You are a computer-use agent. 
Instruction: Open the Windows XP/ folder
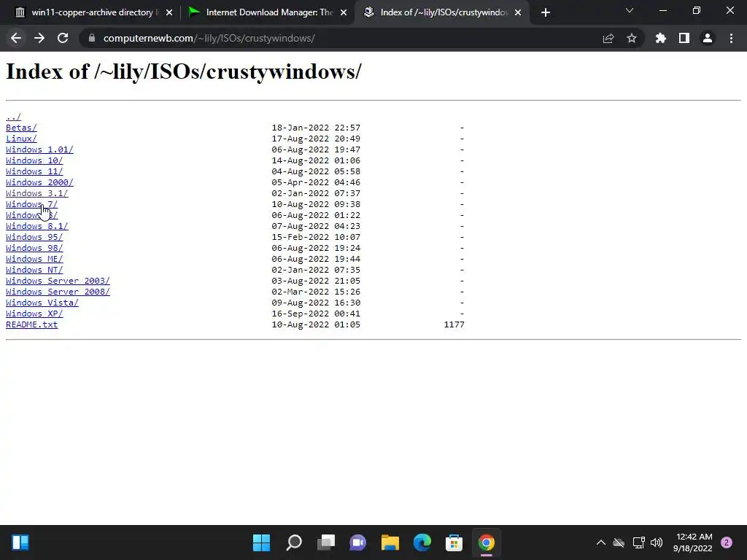[x=34, y=314]
